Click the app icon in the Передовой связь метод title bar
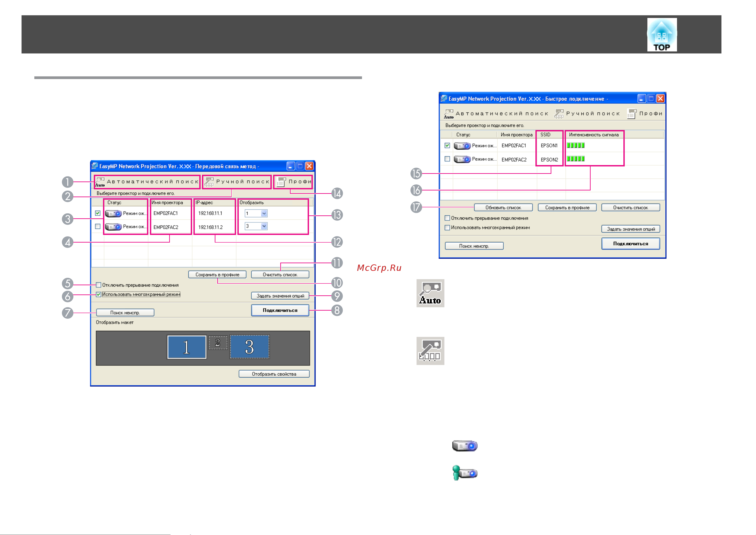Screen dimensions: 756x535 pyautogui.click(x=95, y=166)
